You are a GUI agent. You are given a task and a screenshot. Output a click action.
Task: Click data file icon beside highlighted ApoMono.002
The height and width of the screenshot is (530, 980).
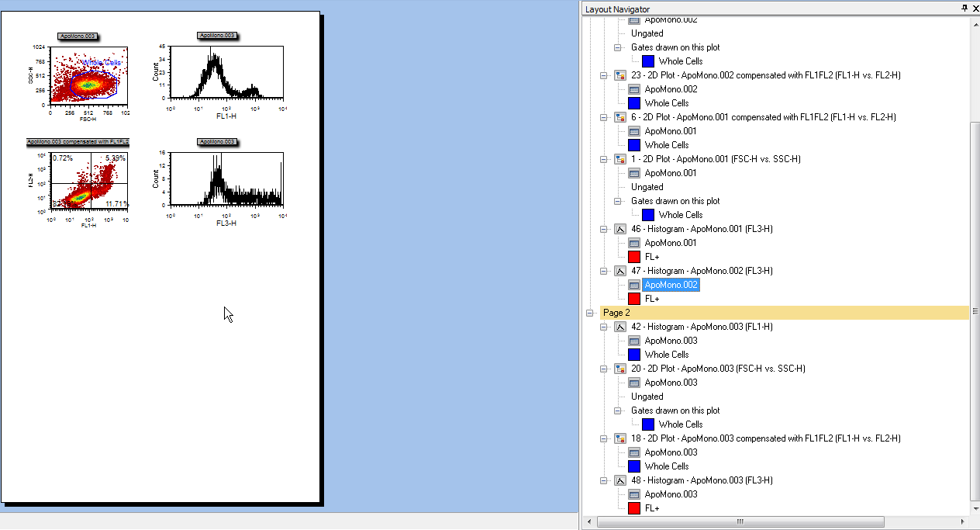633,285
